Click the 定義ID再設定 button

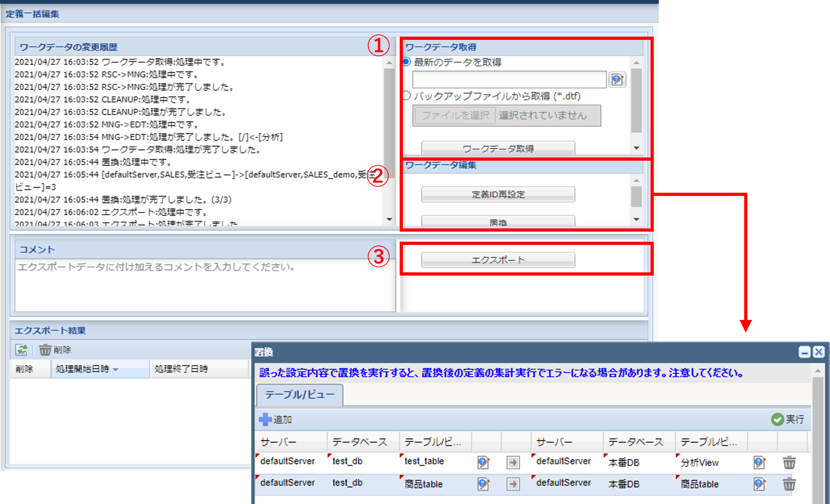[498, 194]
